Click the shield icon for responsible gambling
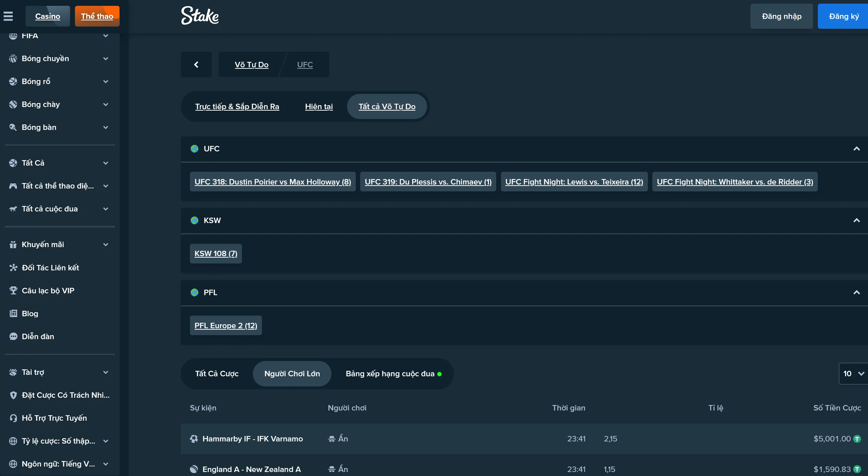The height and width of the screenshot is (476, 868). (13, 395)
